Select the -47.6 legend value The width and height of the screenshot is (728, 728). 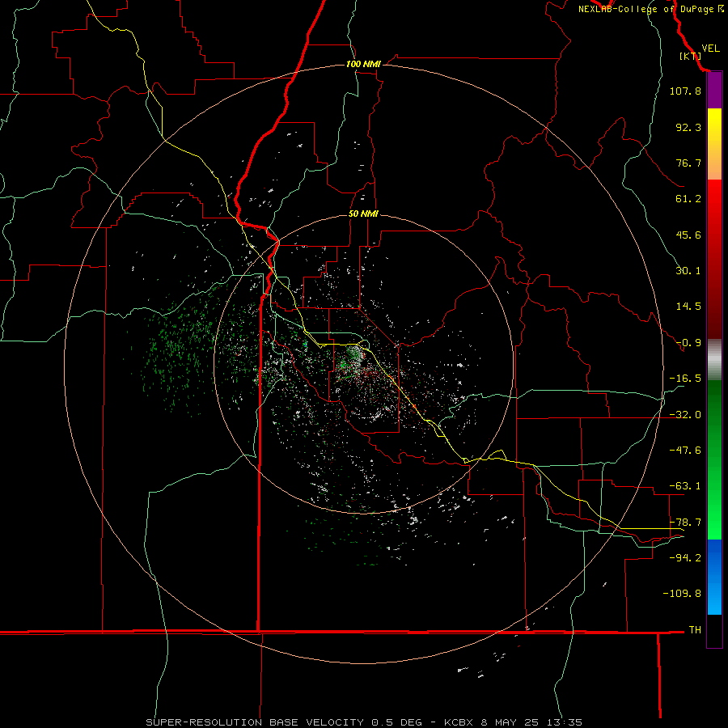point(685,451)
